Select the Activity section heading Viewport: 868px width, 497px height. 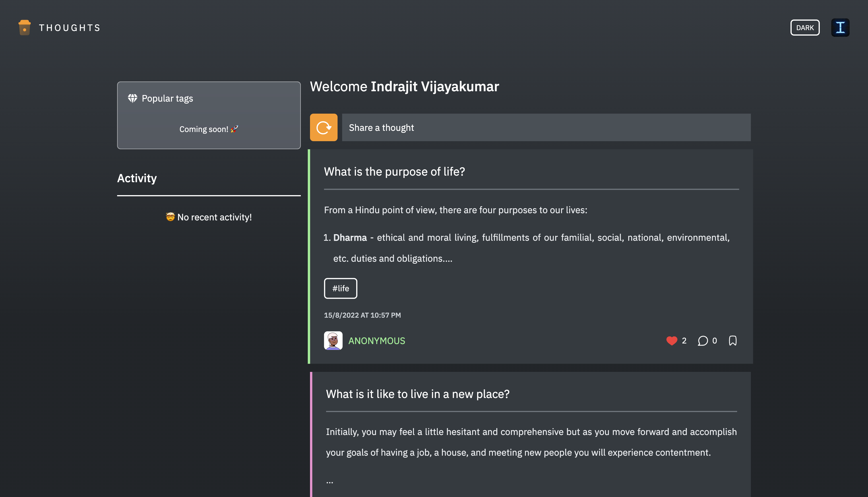point(137,178)
